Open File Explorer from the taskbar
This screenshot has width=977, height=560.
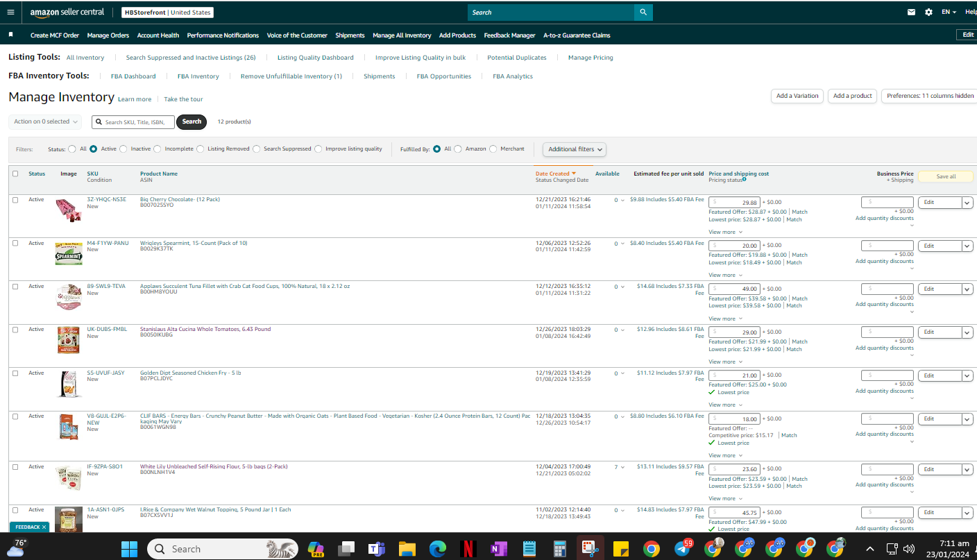pyautogui.click(x=407, y=549)
